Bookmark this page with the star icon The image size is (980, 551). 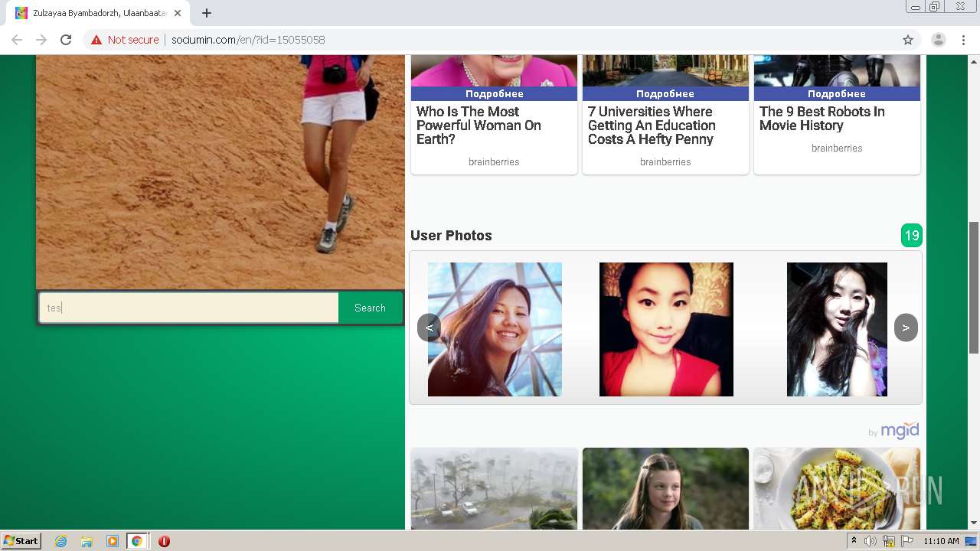[908, 40]
